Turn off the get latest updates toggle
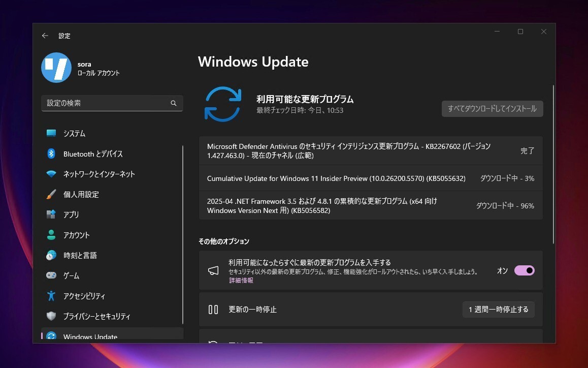 click(524, 270)
